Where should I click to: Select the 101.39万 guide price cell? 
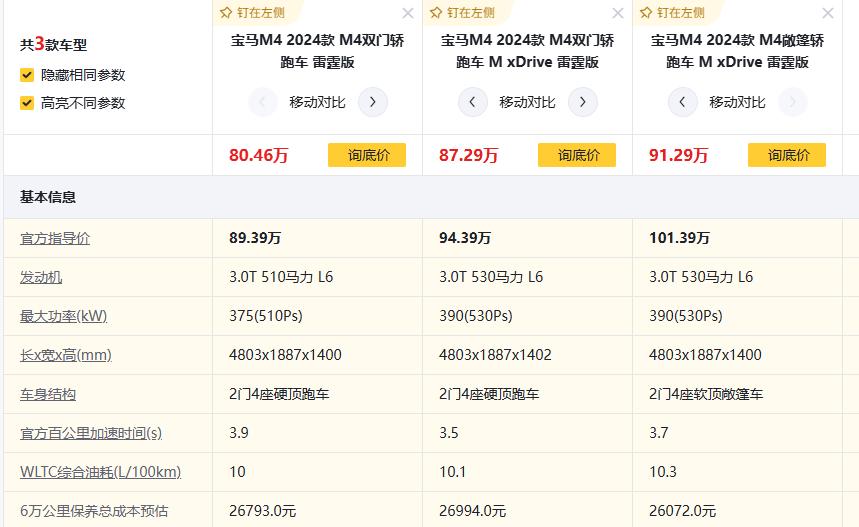pos(737,238)
